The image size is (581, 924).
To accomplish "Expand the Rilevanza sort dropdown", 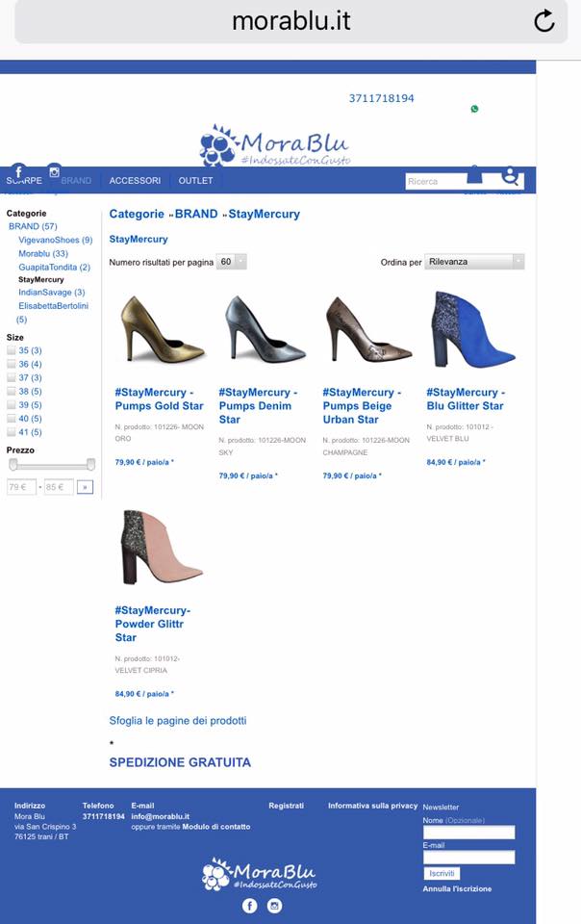I will tap(475, 262).
